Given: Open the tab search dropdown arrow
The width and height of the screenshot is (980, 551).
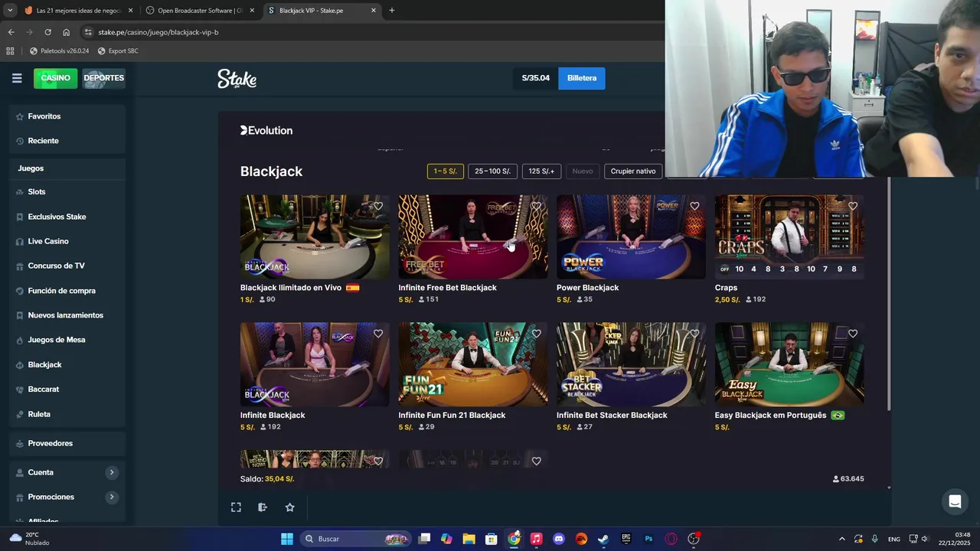Looking at the screenshot, I should (10, 11).
